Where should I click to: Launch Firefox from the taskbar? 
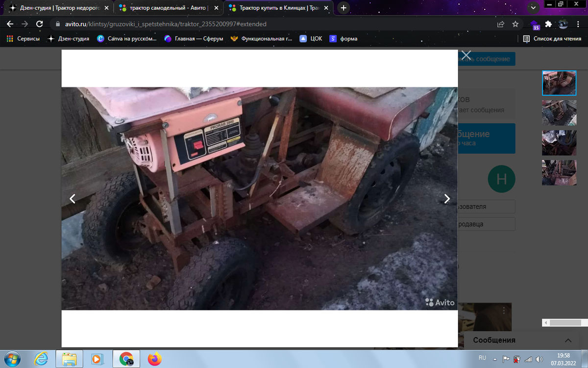click(155, 359)
